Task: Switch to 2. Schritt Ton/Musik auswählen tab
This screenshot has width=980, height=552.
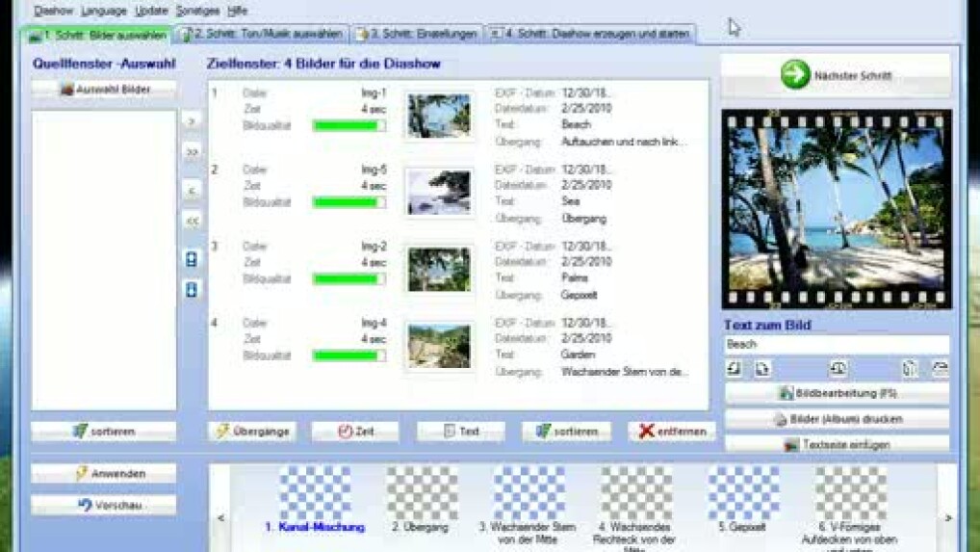Action: pyautogui.click(x=262, y=34)
